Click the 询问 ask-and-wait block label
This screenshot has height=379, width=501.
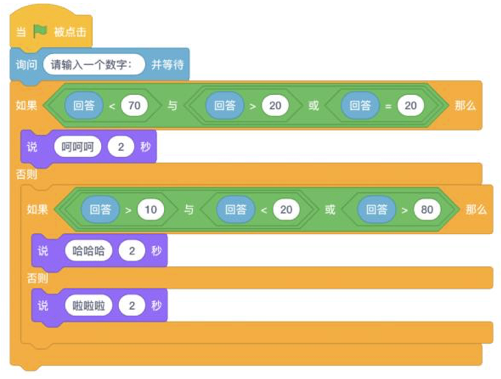point(26,65)
